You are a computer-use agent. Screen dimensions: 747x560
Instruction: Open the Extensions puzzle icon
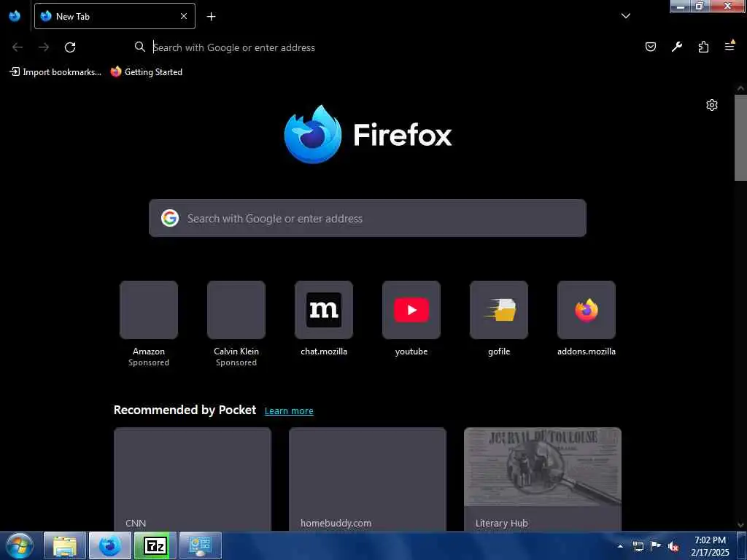point(703,47)
